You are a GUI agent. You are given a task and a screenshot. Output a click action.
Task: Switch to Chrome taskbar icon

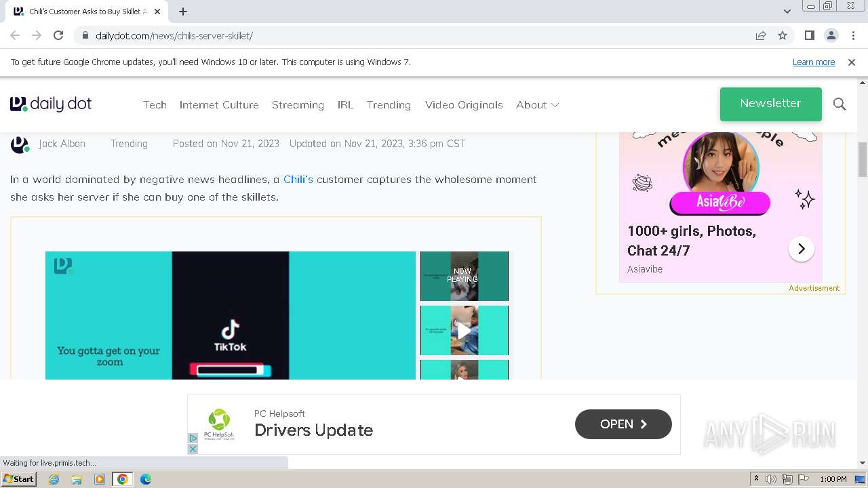click(x=122, y=479)
